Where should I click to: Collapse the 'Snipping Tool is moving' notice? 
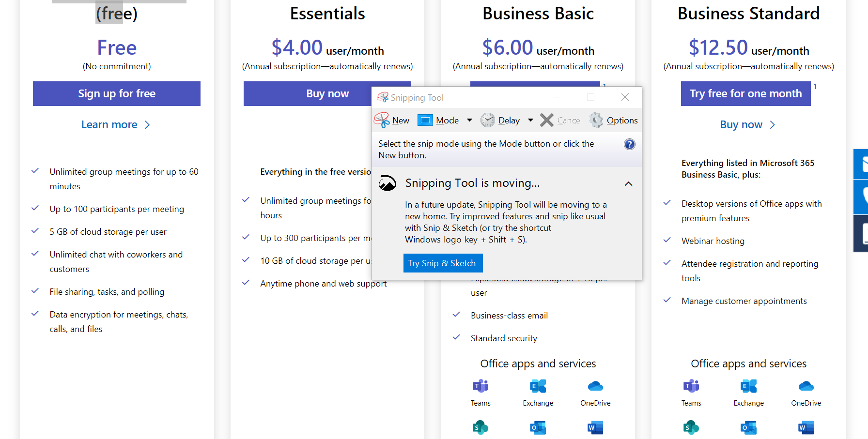tap(628, 184)
